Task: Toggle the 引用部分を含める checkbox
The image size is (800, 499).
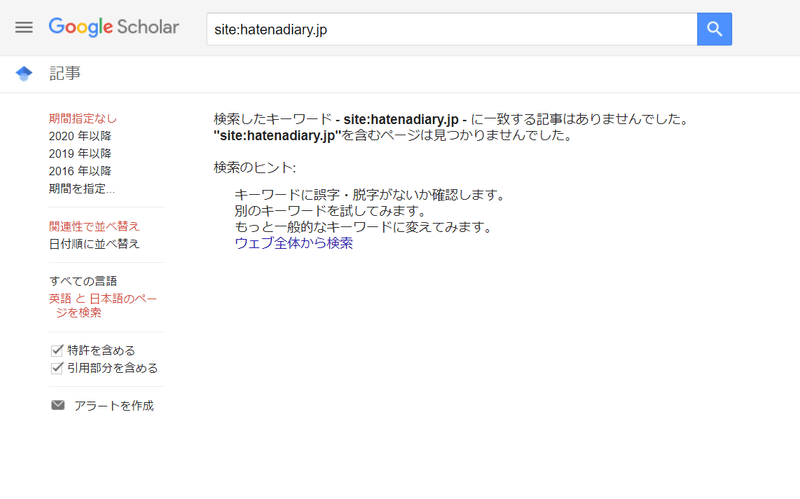Action: pos(57,368)
